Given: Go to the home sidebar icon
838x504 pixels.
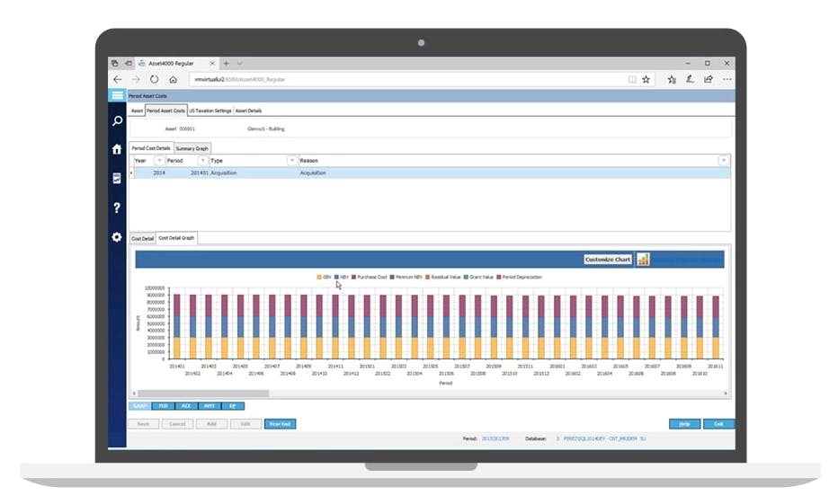Looking at the screenshot, I should (117, 149).
